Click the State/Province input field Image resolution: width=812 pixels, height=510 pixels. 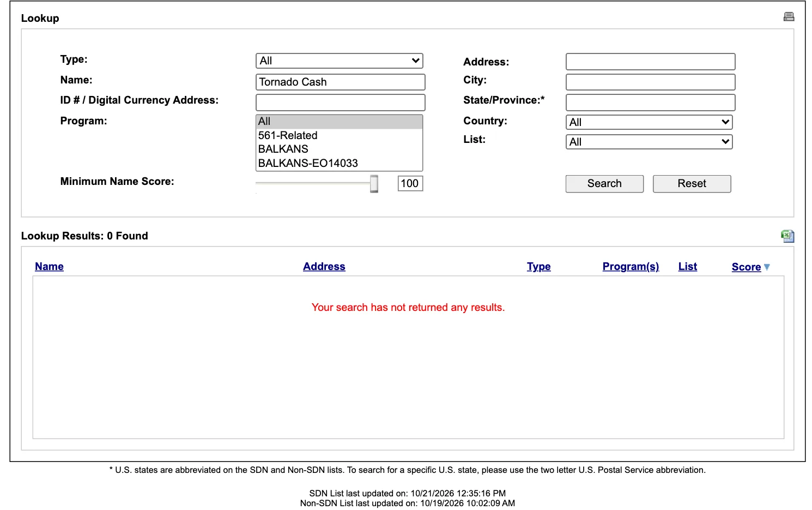tap(650, 102)
